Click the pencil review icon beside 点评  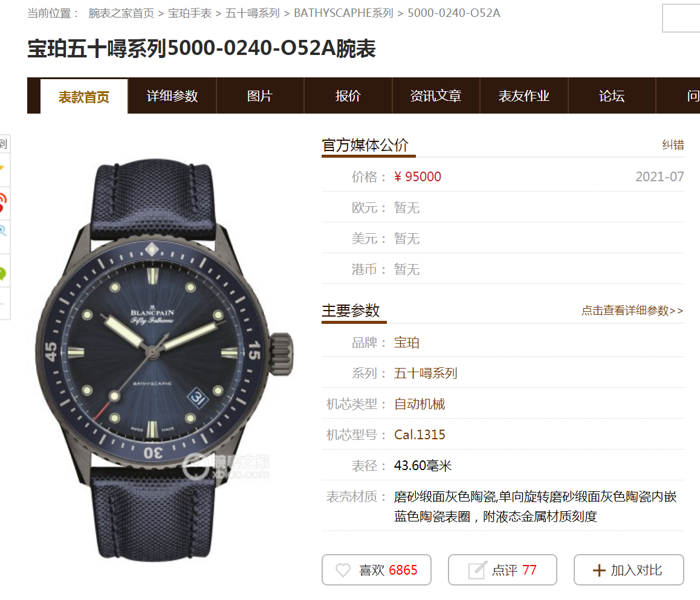click(477, 570)
